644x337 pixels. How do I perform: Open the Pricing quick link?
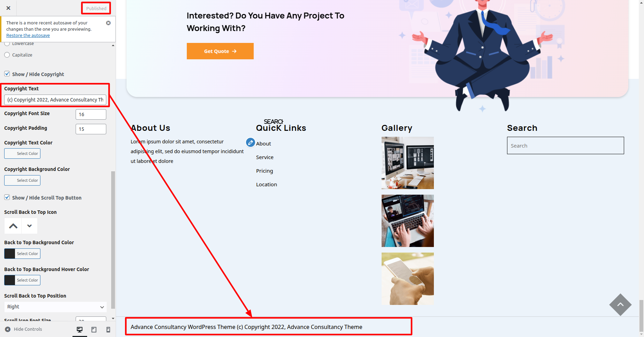tap(264, 171)
